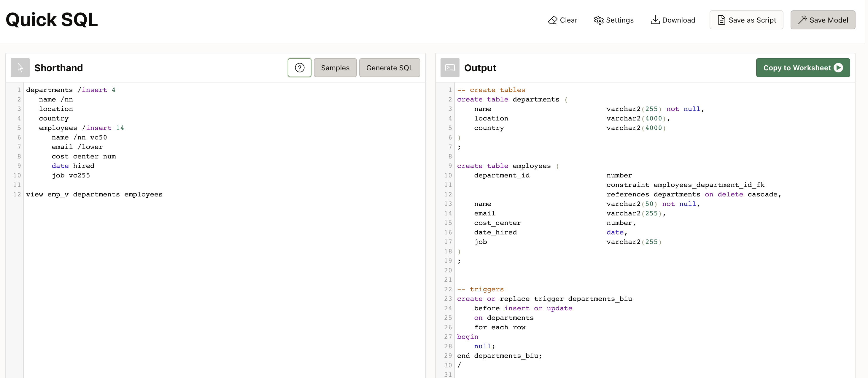Click the Download arrow icon
The width and height of the screenshot is (868, 378).
[655, 20]
